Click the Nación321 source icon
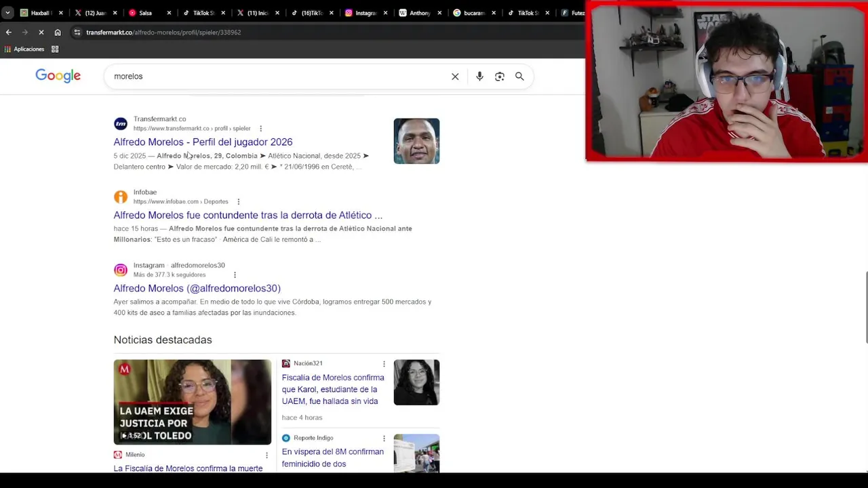The image size is (868, 488). coord(286,363)
